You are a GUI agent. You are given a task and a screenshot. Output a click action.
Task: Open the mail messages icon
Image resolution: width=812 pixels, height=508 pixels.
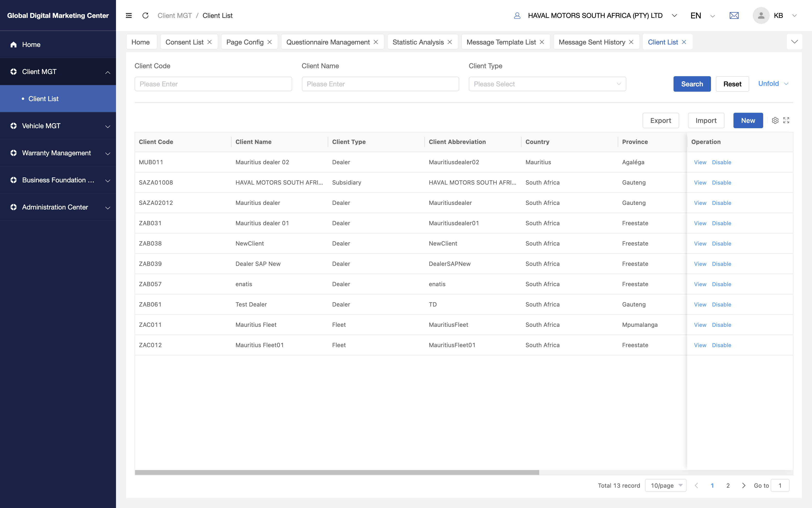point(734,15)
